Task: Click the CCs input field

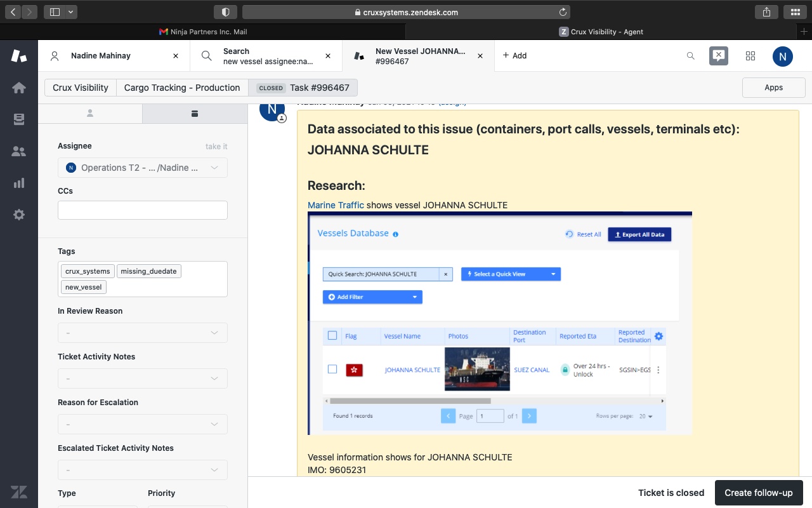Action: [143, 210]
